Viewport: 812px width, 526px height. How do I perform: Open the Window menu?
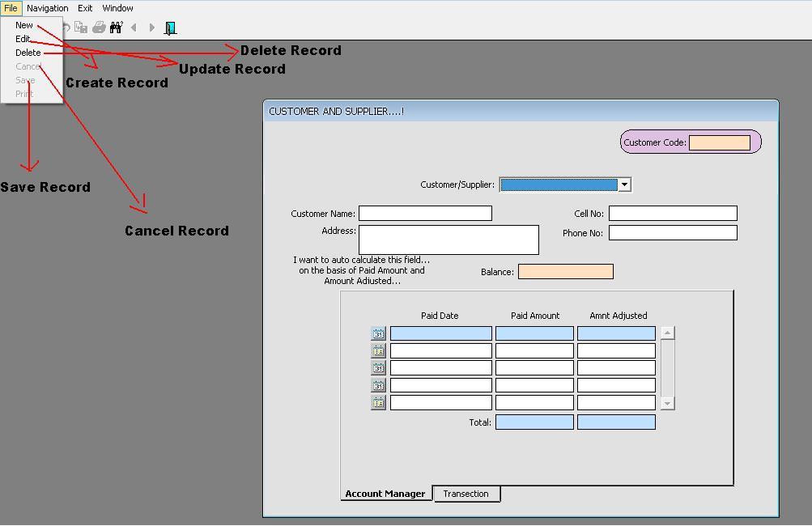[117, 8]
